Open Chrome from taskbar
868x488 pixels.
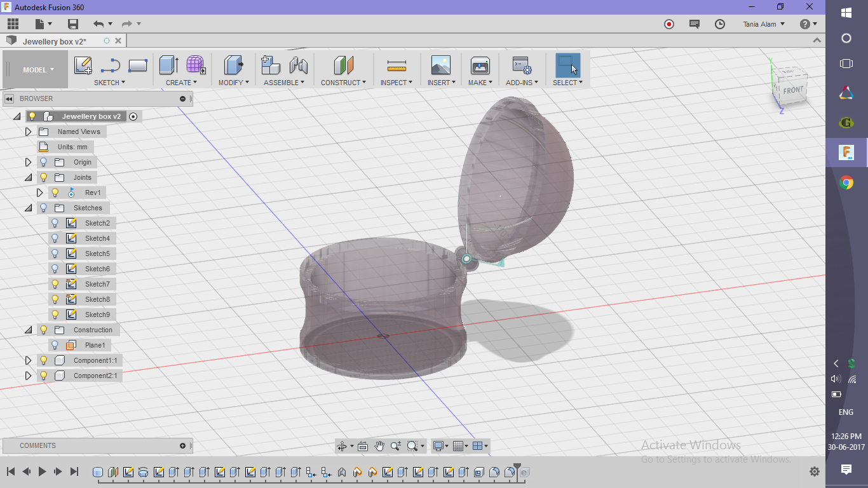point(846,184)
